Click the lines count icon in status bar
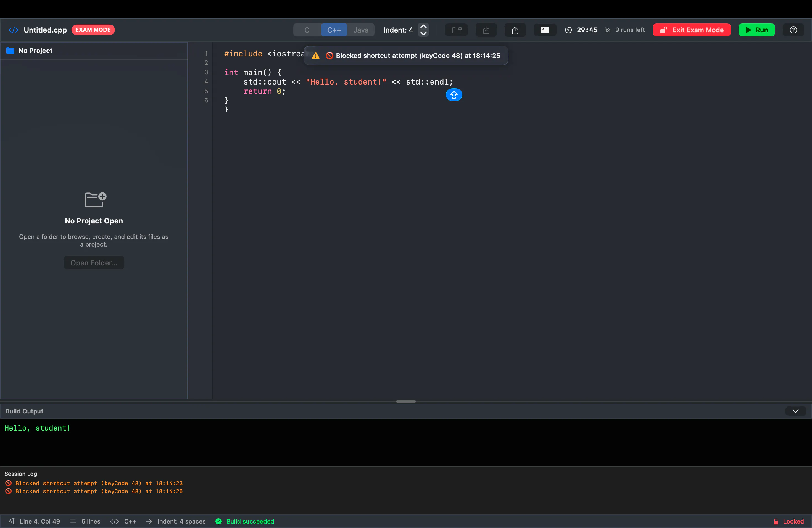The height and width of the screenshot is (528, 812). [73, 521]
